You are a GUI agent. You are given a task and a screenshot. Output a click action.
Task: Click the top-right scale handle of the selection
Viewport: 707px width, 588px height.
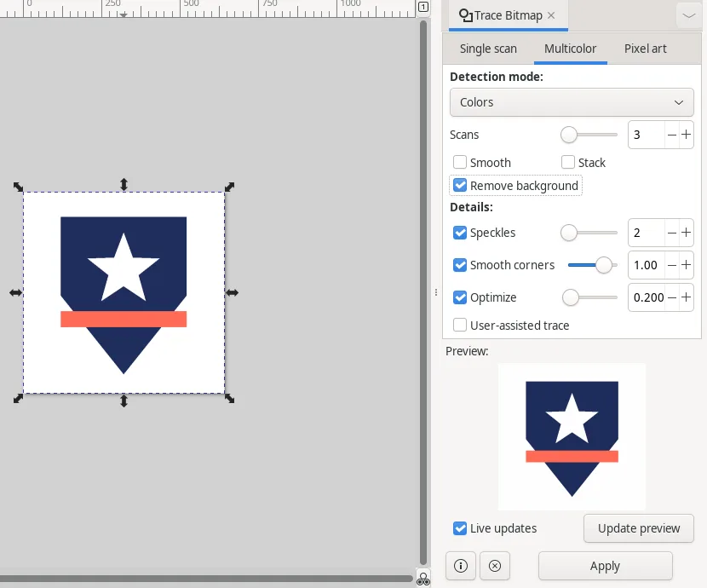pyautogui.click(x=229, y=187)
